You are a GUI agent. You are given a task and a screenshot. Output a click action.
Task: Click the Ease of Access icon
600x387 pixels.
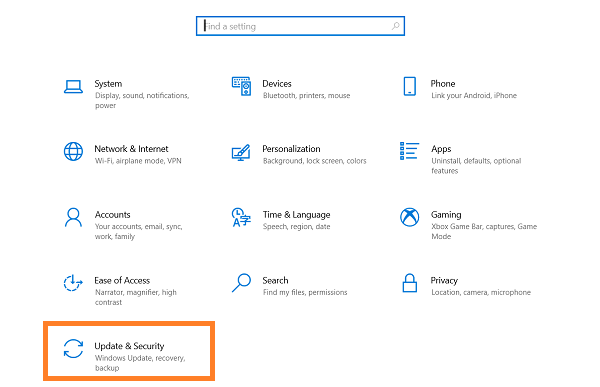coord(73,283)
